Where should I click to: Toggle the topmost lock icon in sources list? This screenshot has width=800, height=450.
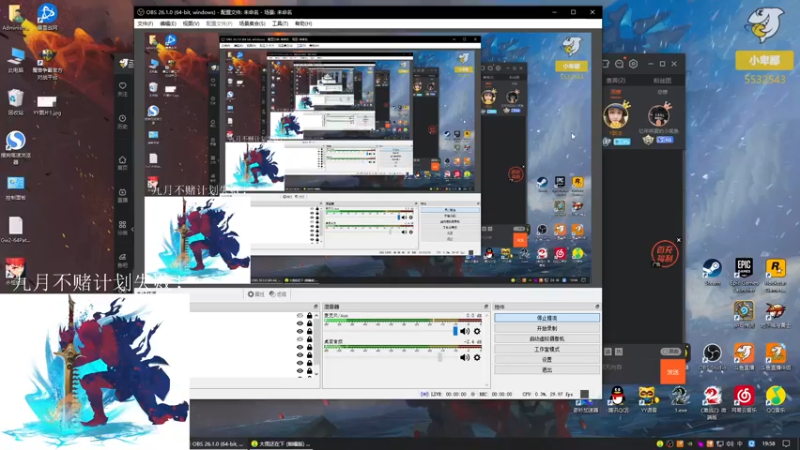click(309, 316)
